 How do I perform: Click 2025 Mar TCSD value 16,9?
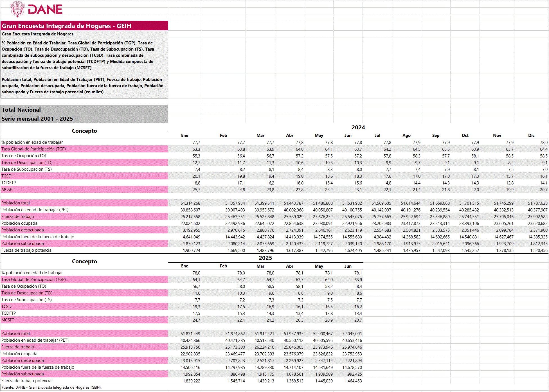pos(270,307)
